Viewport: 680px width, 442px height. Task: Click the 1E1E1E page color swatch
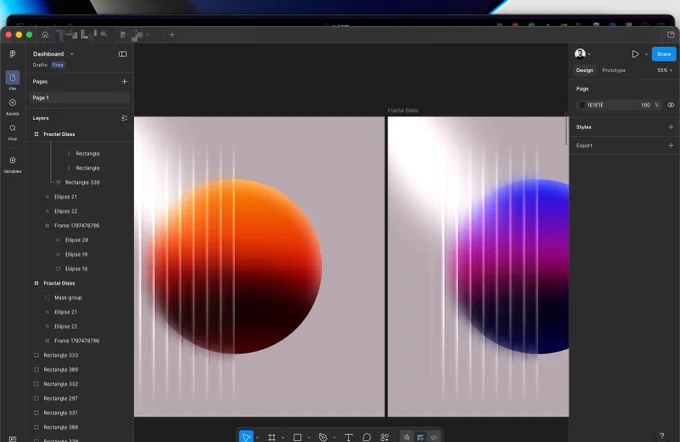[x=582, y=105]
